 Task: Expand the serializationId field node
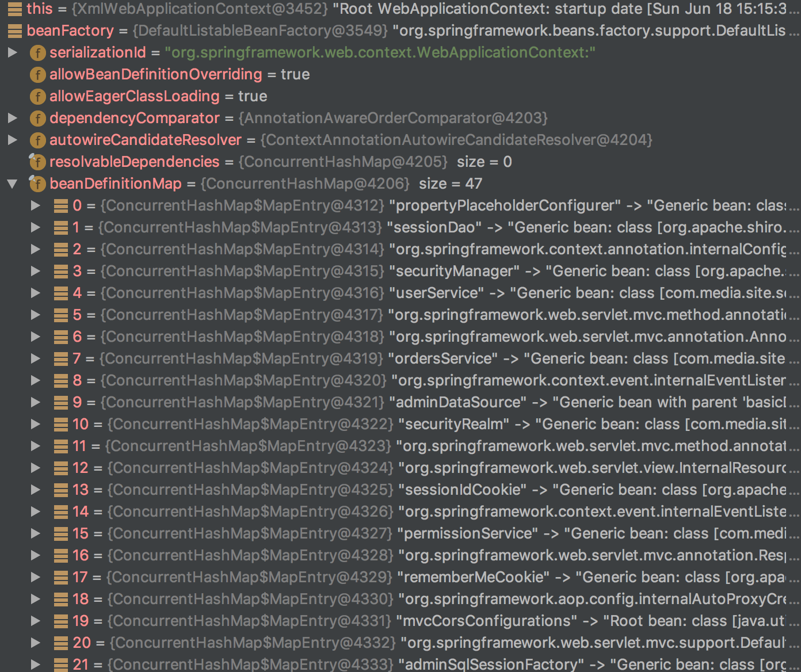point(12,52)
